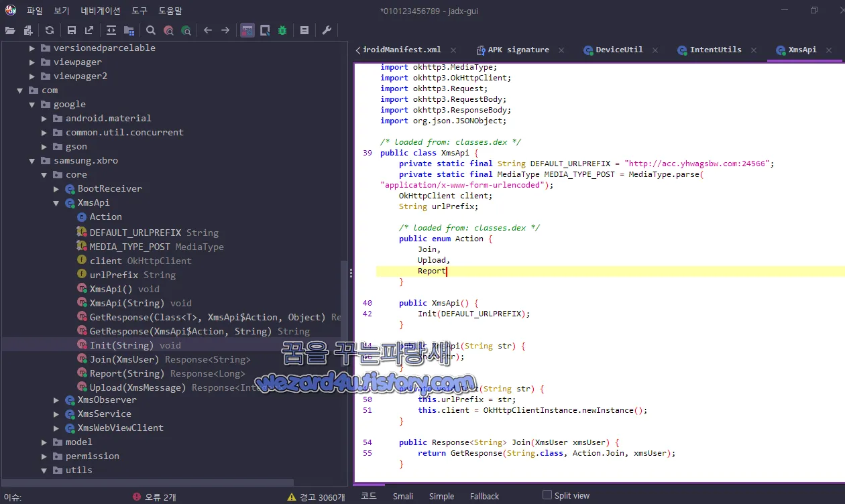This screenshot has width=845, height=504.
Task: Navigate forward with right arrow icon
Action: (225, 30)
